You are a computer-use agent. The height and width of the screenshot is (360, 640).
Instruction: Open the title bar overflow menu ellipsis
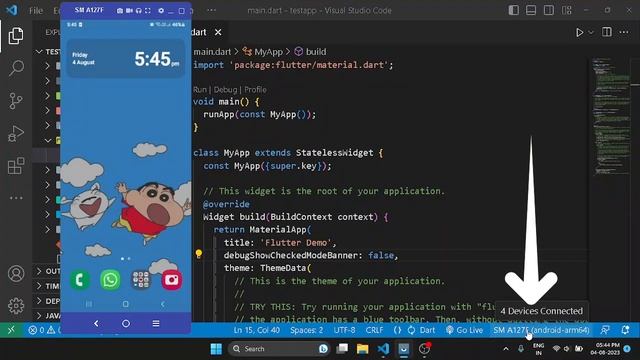[x=211, y=10]
